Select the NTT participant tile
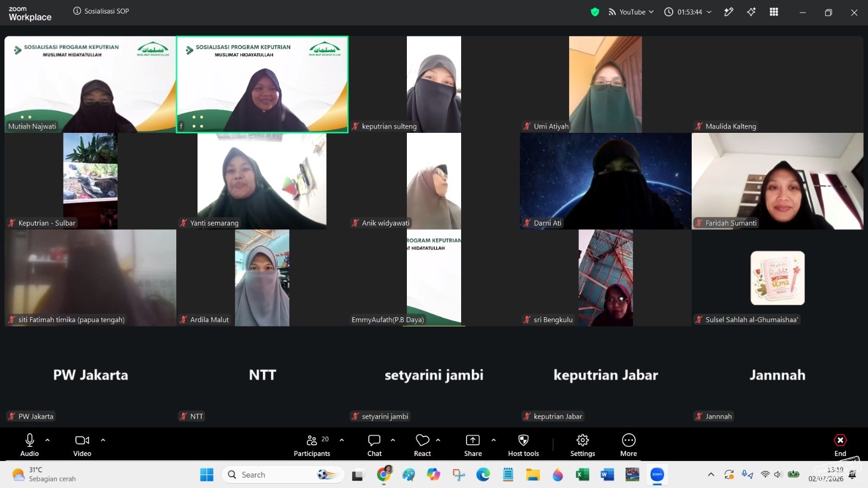Viewport: 868px width, 488px height. [x=262, y=375]
